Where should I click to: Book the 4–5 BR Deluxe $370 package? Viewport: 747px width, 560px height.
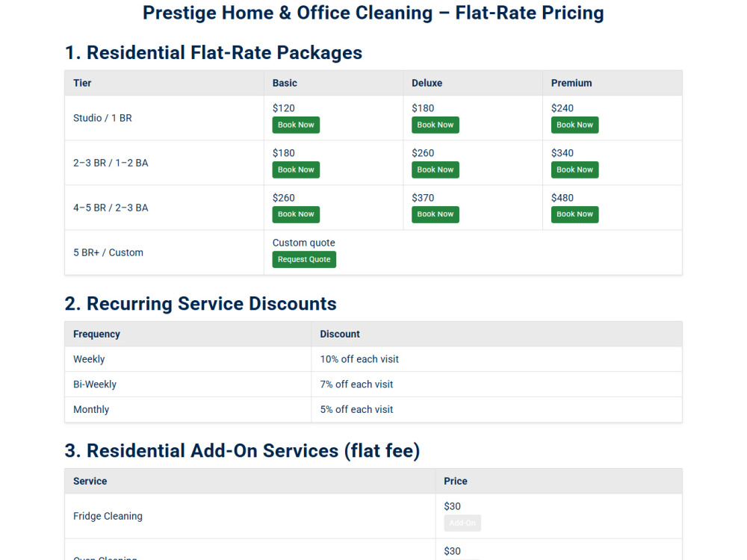[435, 214]
